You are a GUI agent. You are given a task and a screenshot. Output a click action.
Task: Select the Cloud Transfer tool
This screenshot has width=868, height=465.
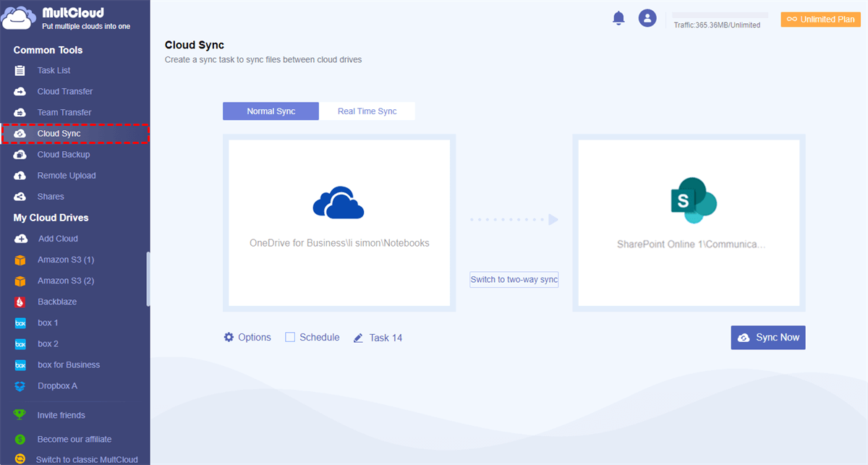coord(65,91)
